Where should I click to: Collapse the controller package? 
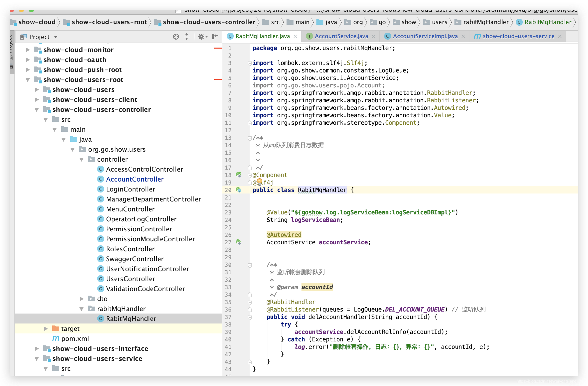click(81, 159)
